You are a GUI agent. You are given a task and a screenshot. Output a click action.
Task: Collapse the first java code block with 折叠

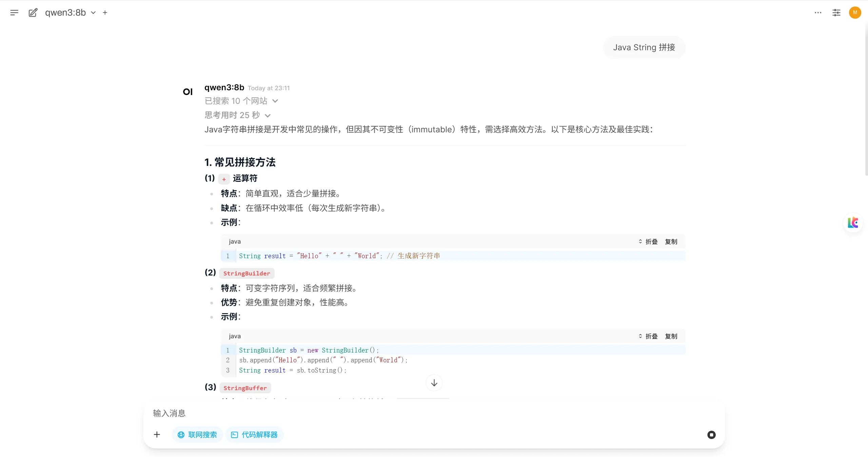click(x=648, y=242)
